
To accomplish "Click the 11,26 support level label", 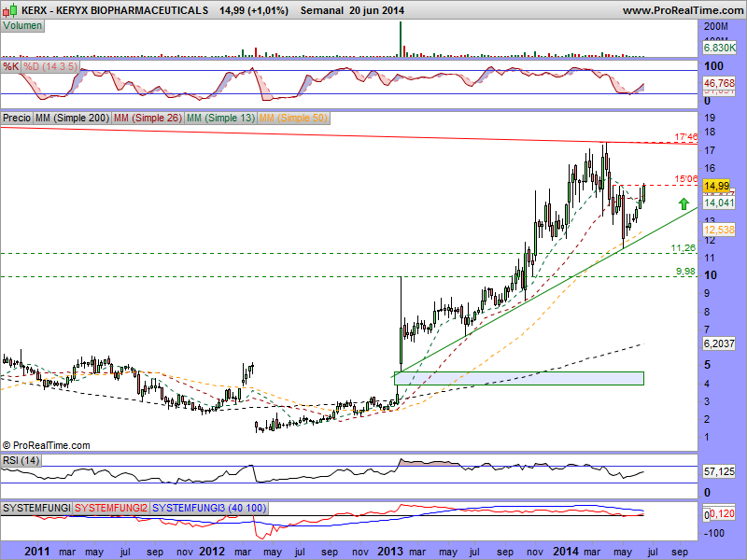I will click(x=684, y=248).
